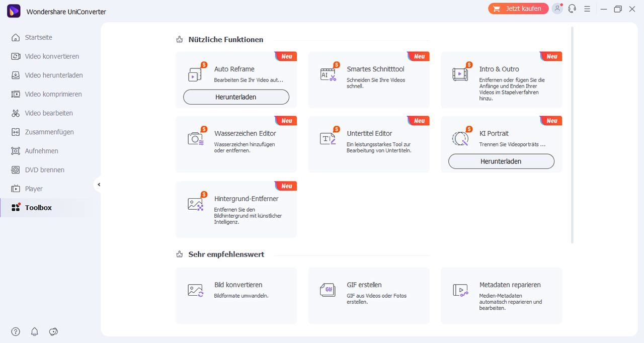Click the Sehr empfehlenswert section heading

coord(226,254)
